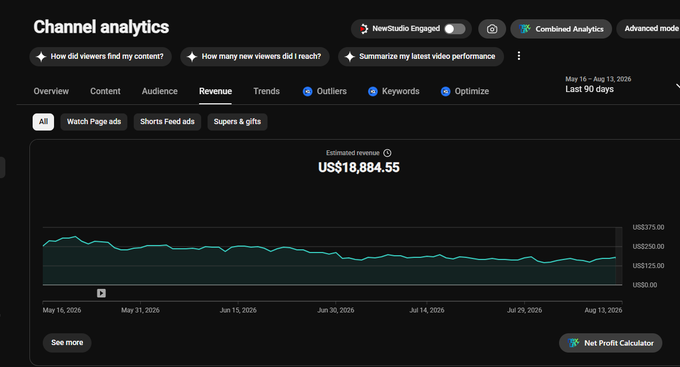Select the Revenue tab
The image size is (680, 367).
[x=216, y=91]
